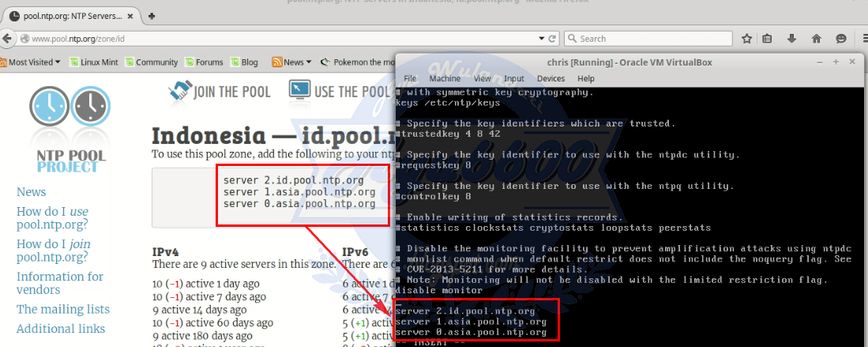Follow the News sidebar link
This screenshot has width=868, height=347.
click(31, 192)
